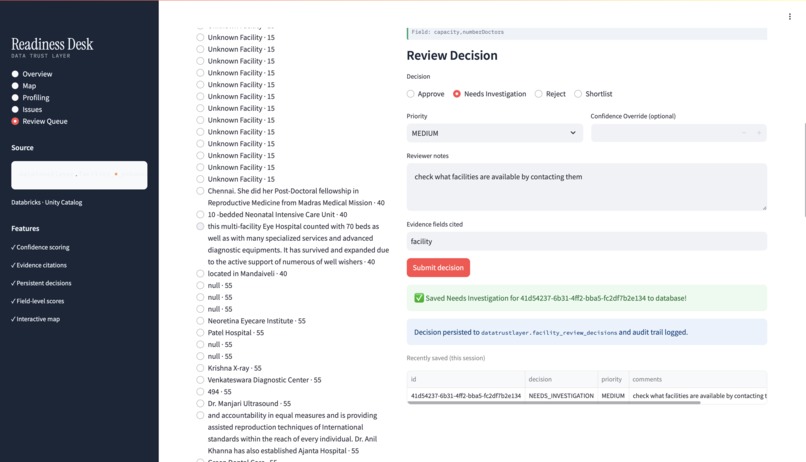
Task: Select 10-bedded Neonatal Intensive Care Unit entry
Action: [x=271, y=214]
